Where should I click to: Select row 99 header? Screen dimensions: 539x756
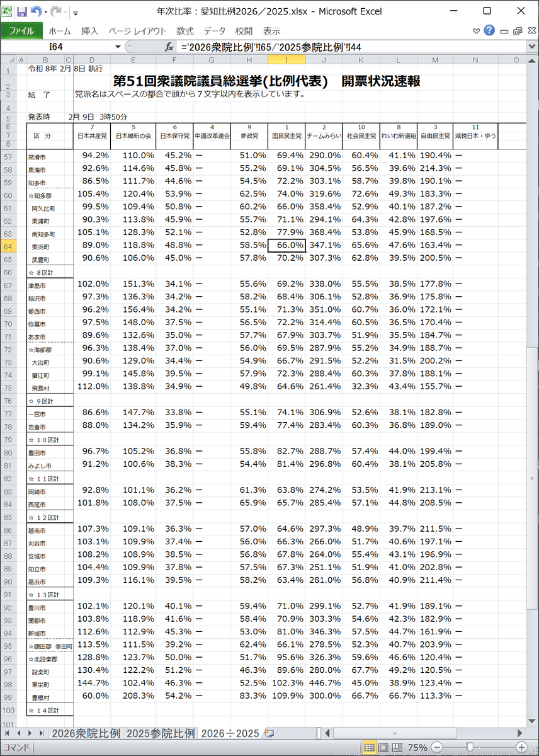click(x=7, y=697)
